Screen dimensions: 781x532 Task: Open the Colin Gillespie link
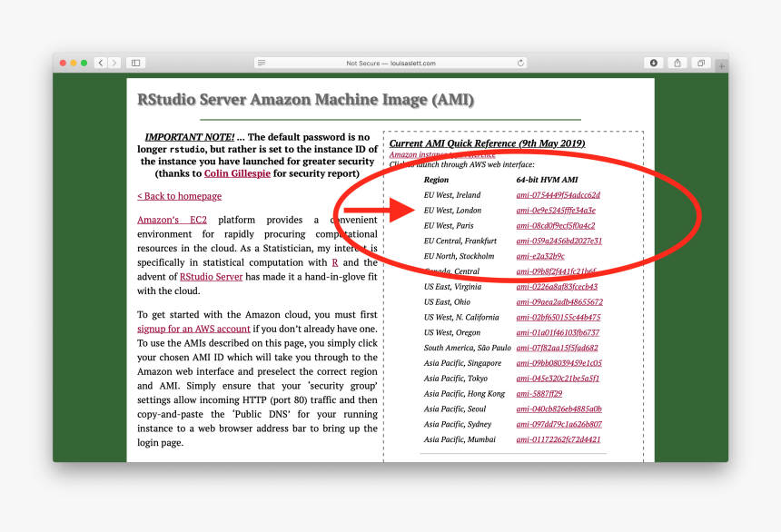[237, 173]
